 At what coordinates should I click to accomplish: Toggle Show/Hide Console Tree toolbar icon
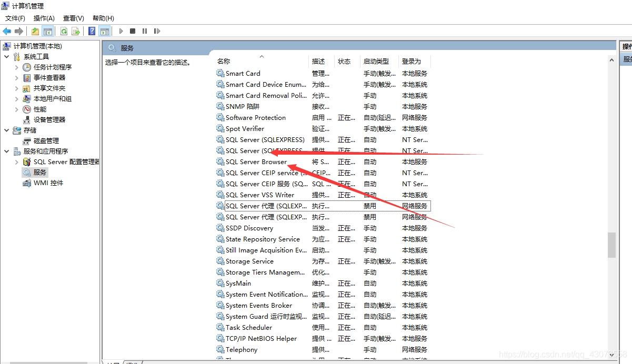coord(47,31)
